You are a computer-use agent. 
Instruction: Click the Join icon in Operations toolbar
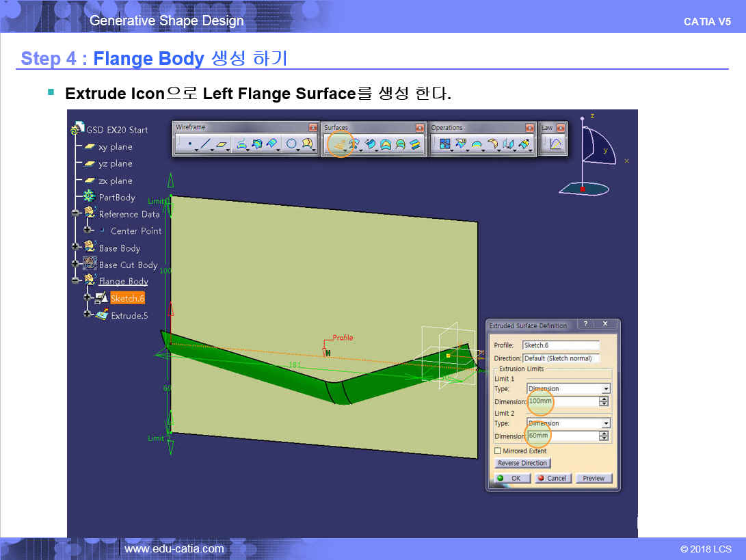pos(444,144)
